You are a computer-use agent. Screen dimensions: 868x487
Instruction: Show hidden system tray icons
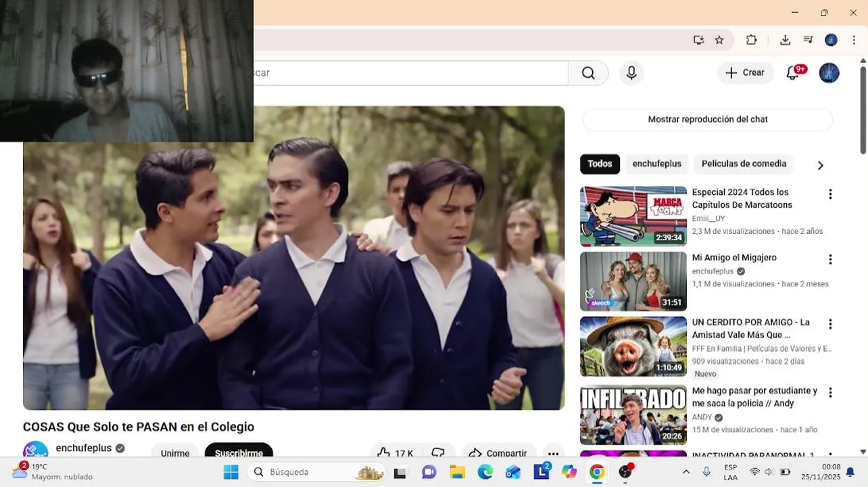686,472
